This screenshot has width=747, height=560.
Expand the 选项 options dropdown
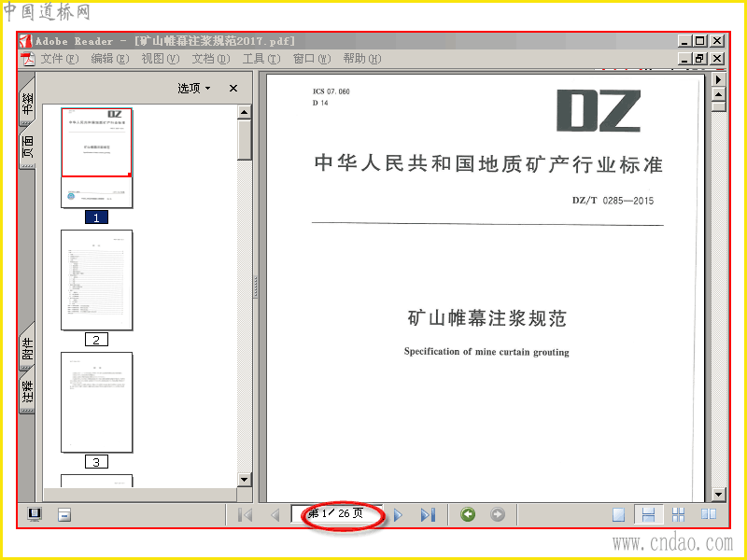[x=194, y=88]
